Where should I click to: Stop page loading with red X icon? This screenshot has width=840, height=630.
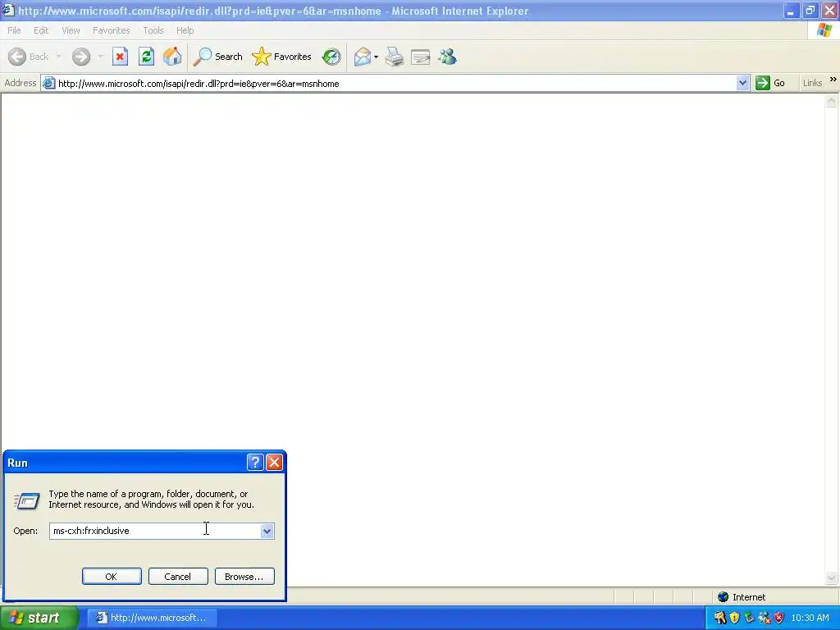tap(120, 57)
